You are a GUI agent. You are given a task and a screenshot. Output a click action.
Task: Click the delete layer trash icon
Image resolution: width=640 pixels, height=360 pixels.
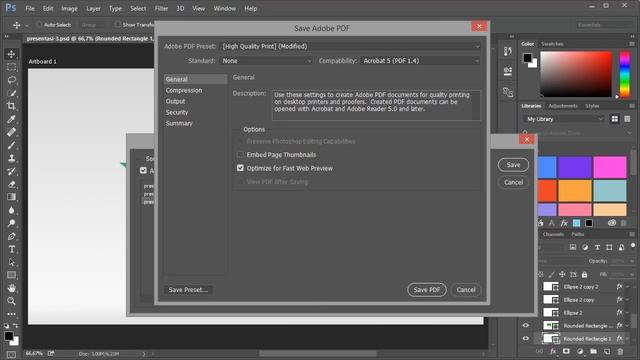[620, 351]
